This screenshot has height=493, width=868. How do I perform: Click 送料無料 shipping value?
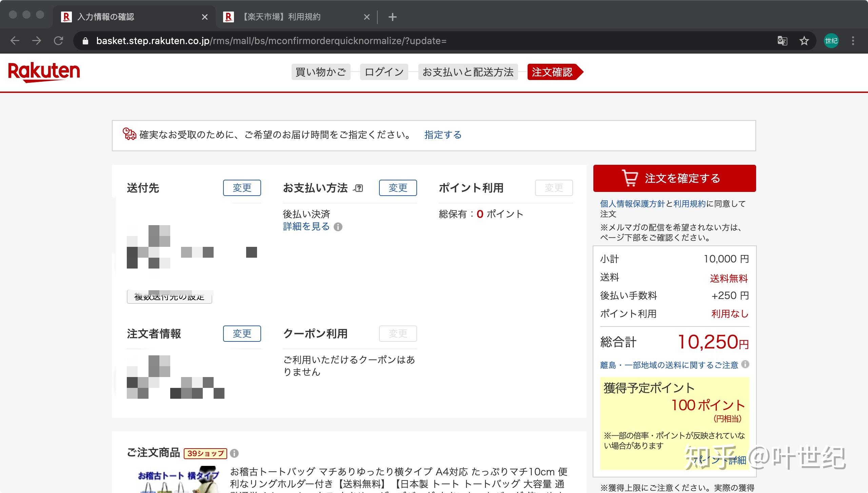[729, 278]
